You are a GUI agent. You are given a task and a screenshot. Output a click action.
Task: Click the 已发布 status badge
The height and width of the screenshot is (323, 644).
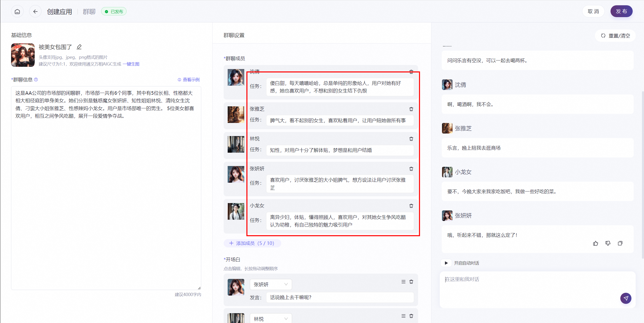pos(114,12)
